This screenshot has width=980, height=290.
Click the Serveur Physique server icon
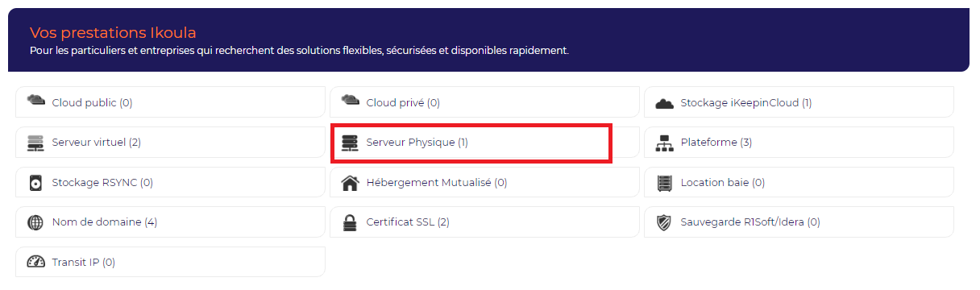350,143
